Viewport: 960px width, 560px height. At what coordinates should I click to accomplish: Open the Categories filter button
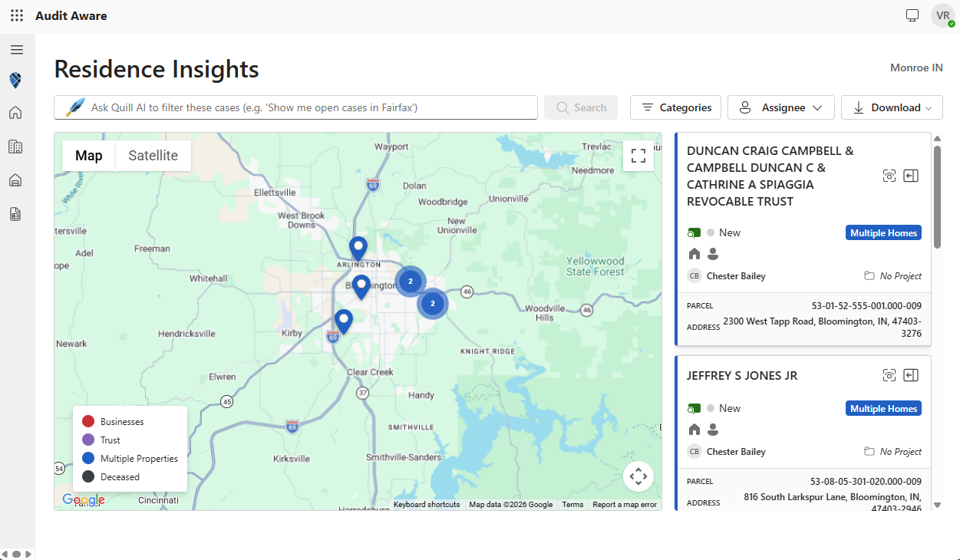tap(676, 107)
